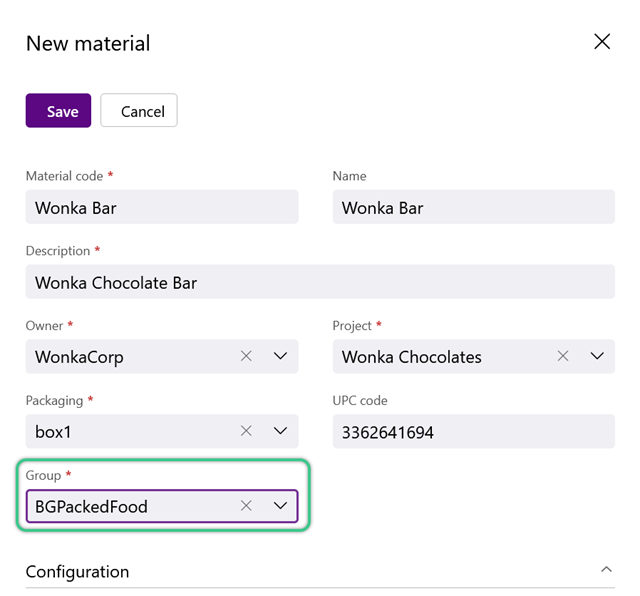Collapse the Configuration section chevron
Screen dimensions: 640x596
(x=607, y=569)
